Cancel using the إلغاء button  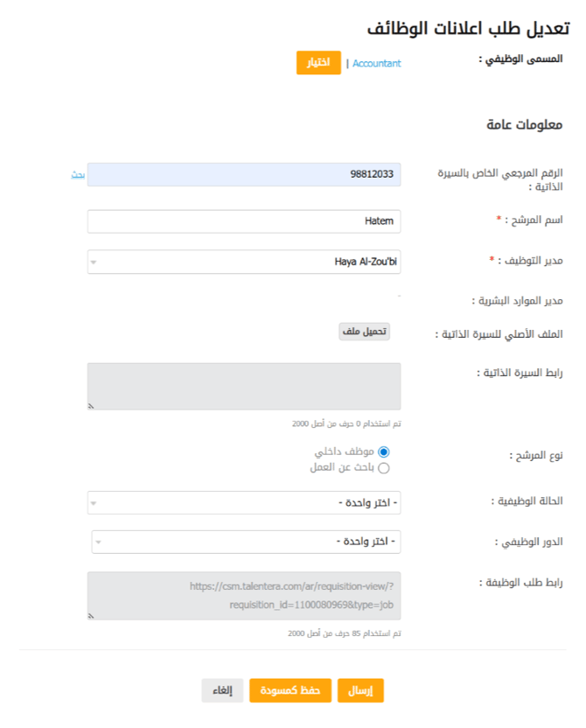[x=222, y=690]
